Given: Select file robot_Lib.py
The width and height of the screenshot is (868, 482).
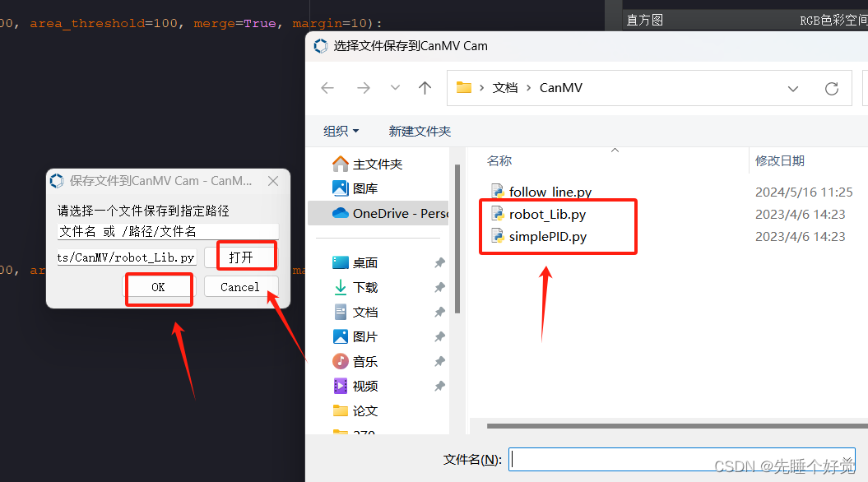Looking at the screenshot, I should 547,214.
